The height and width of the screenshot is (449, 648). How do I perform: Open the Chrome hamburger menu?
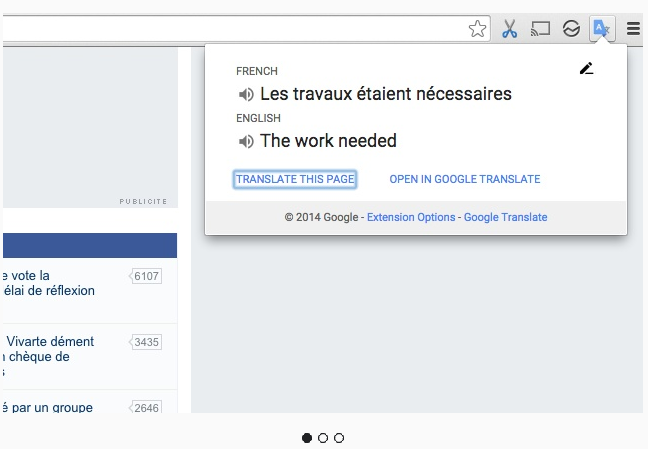tap(633, 29)
